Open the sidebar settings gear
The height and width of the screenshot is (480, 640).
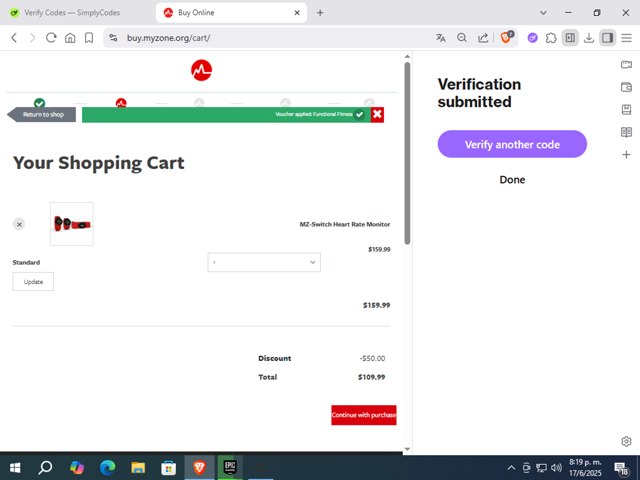[x=626, y=441]
